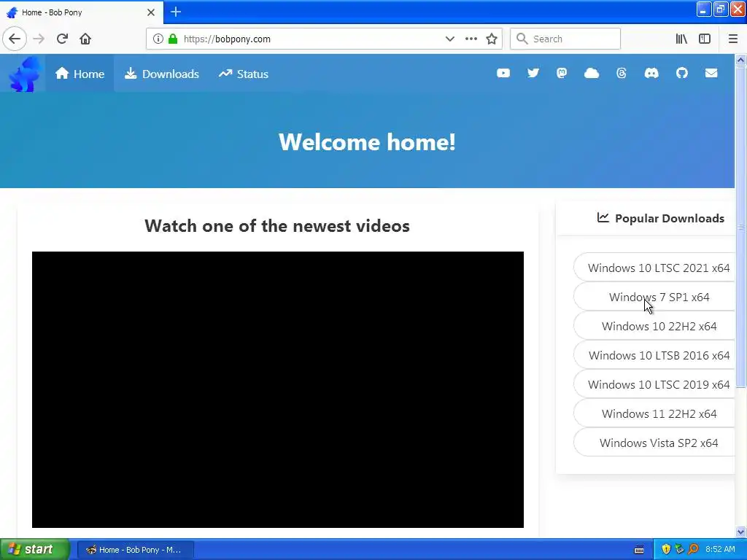Click the on-screen keyboard tray icon
This screenshot has height=560, width=747.
click(x=639, y=550)
